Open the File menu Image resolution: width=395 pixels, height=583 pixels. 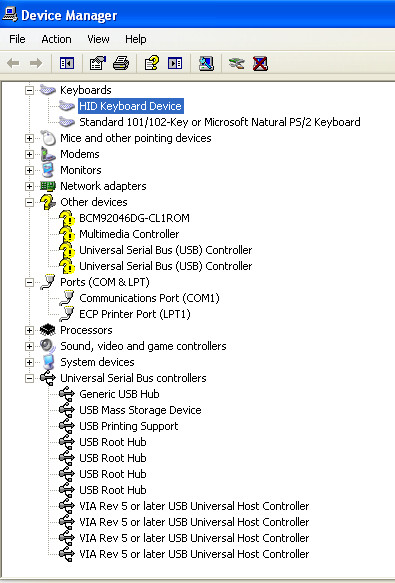click(17, 39)
